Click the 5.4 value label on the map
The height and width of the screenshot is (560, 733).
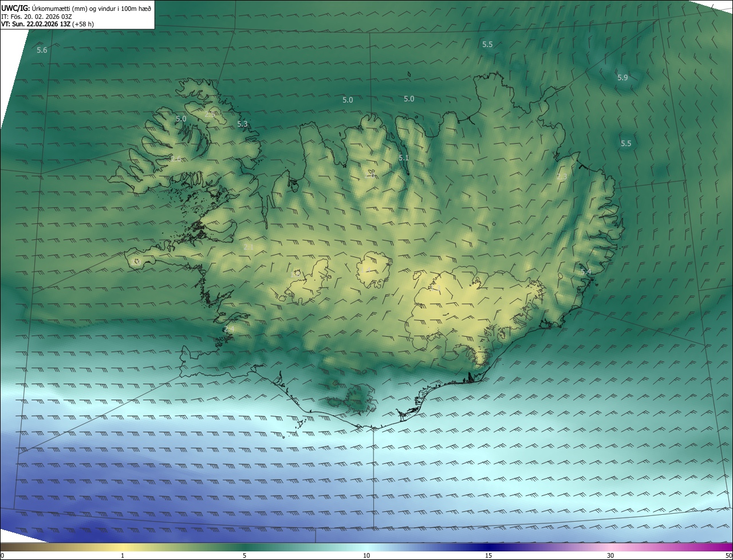pyautogui.click(x=585, y=272)
